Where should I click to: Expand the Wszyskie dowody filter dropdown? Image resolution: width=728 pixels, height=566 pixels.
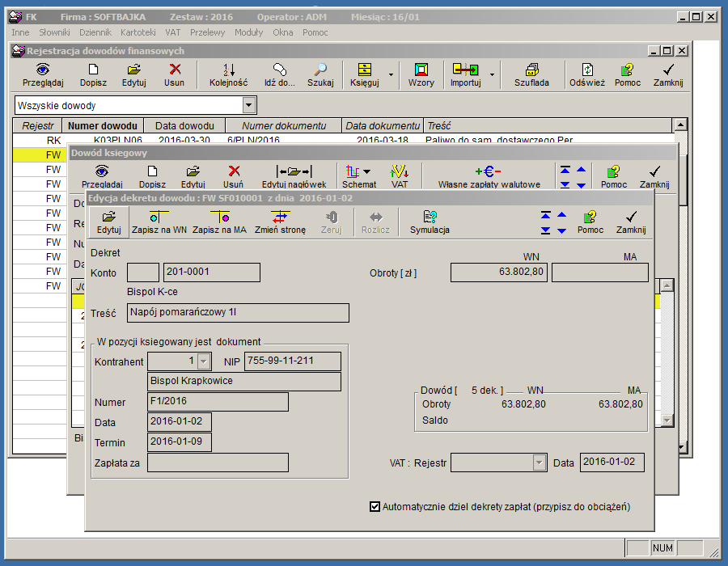249,105
